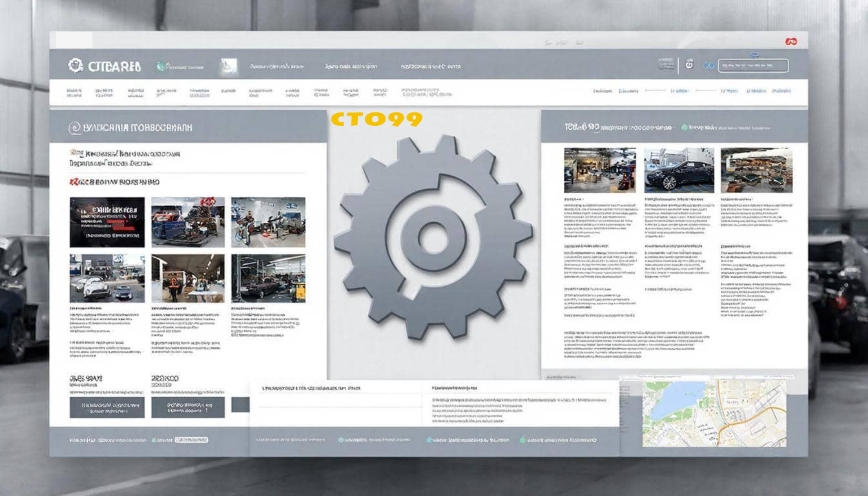Open the square photo icon beside header links

[228, 65]
